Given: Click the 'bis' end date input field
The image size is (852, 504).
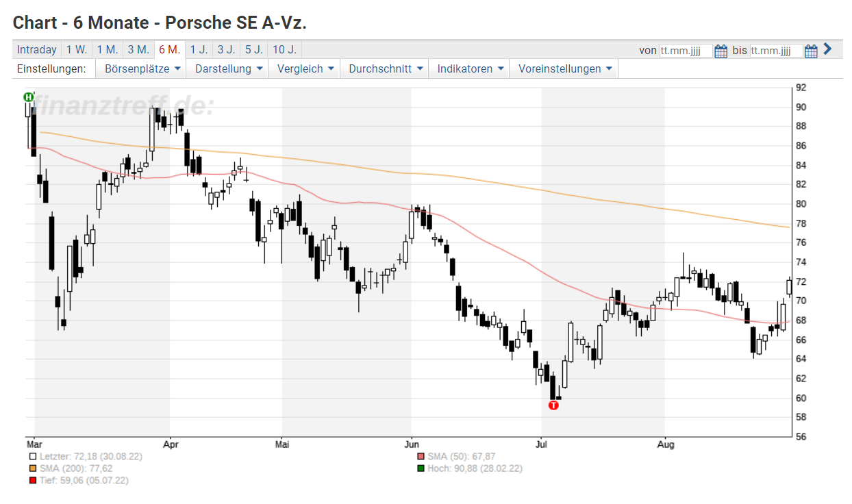Looking at the screenshot, I should coord(776,51).
